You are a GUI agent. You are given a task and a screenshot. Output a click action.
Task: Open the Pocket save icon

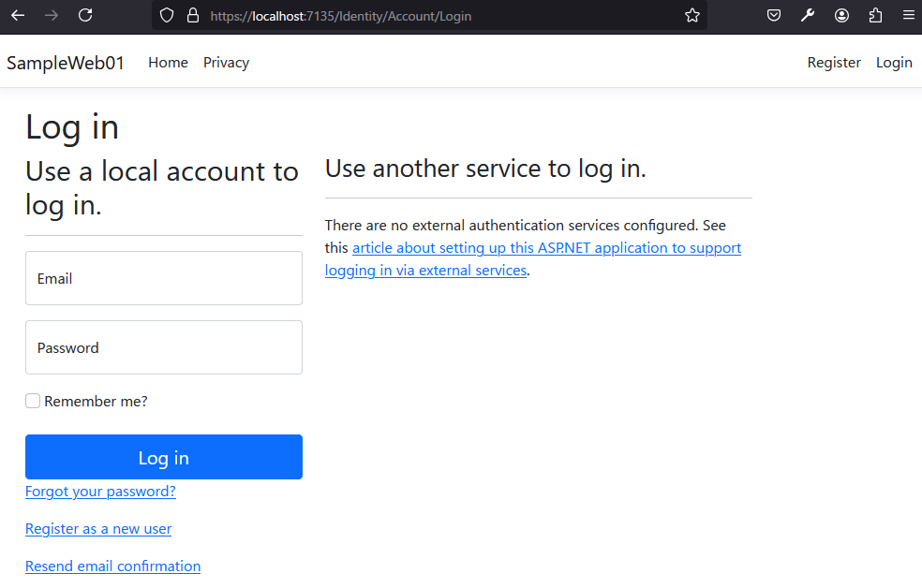coord(774,16)
